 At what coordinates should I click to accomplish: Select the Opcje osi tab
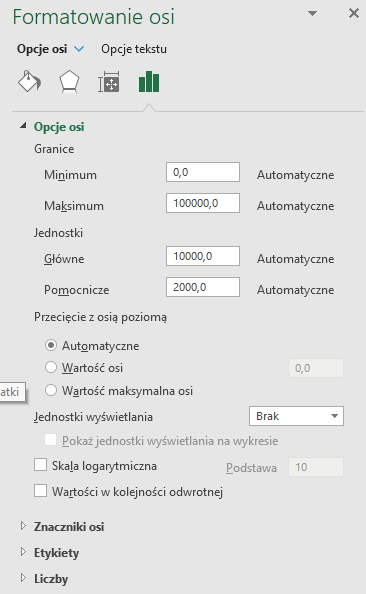click(x=42, y=49)
